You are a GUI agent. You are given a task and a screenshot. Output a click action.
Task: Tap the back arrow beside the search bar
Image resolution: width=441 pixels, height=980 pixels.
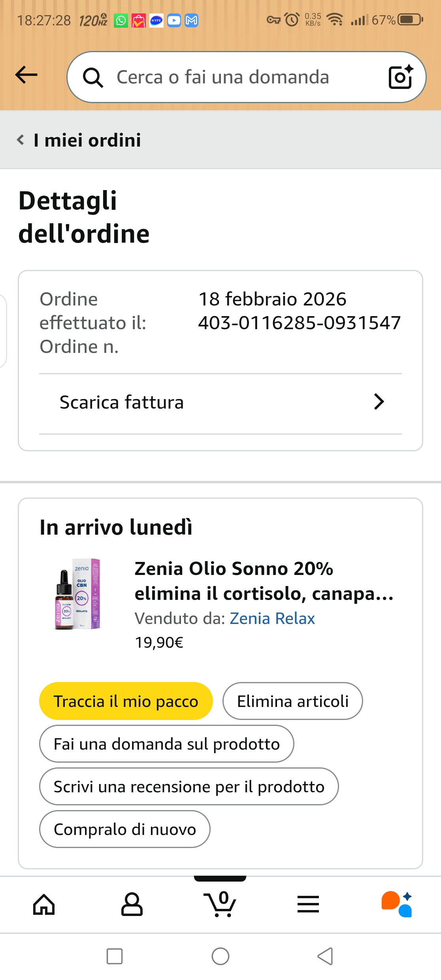point(26,75)
